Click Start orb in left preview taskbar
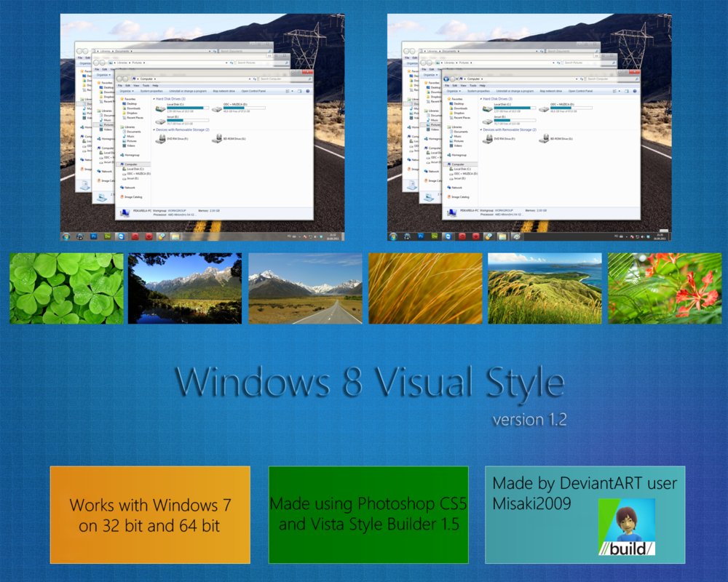 66,236
